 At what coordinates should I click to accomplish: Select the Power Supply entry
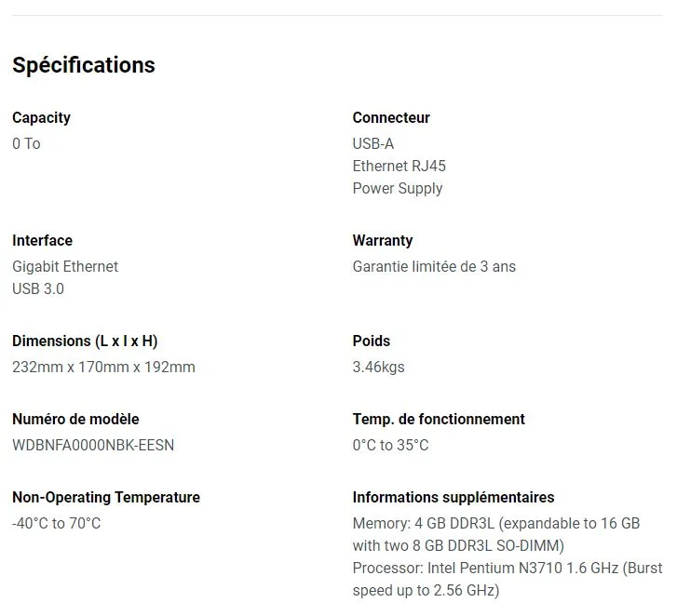pos(398,189)
